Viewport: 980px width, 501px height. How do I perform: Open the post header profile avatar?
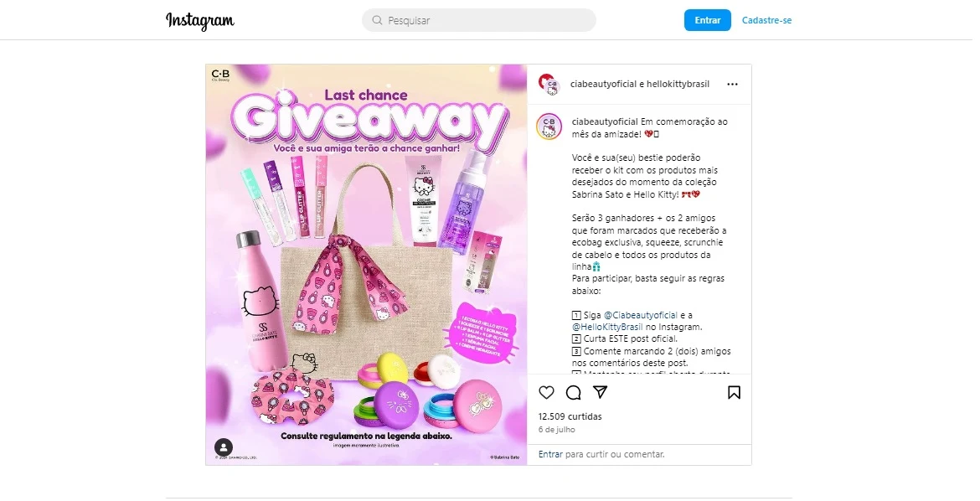pos(549,84)
